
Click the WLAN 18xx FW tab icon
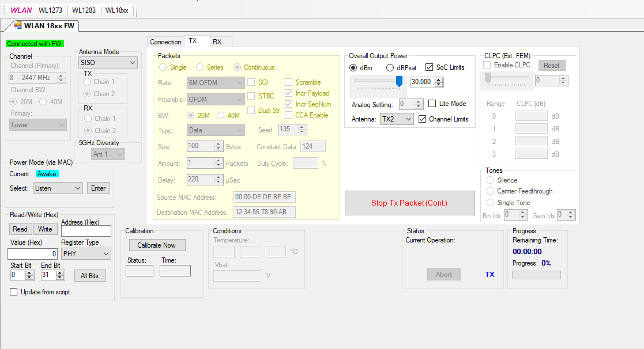click(x=17, y=25)
